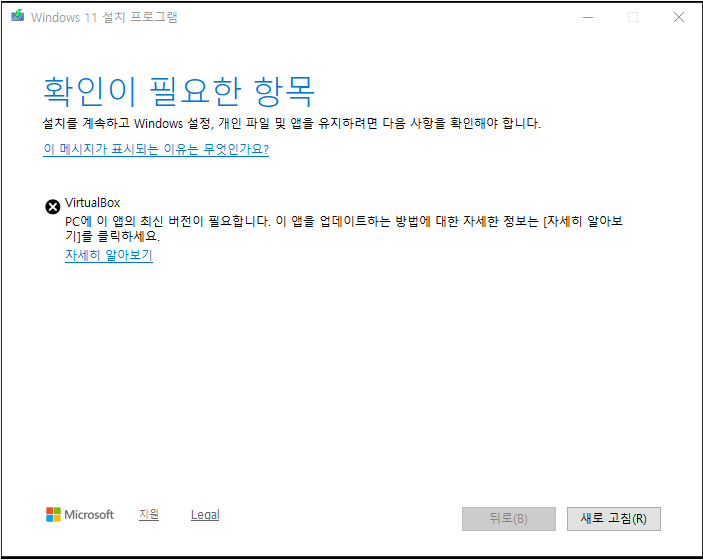703x560 pixels.
Task: Click the '자세히 알아보기' link under VirtualBox
Action: (109, 255)
